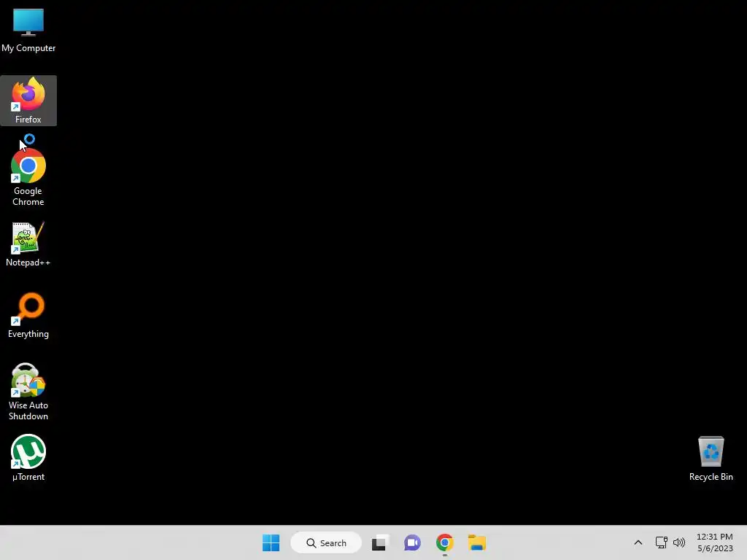Select the Recycle Bin icon
Image resolution: width=747 pixels, height=560 pixels.
tap(711, 458)
